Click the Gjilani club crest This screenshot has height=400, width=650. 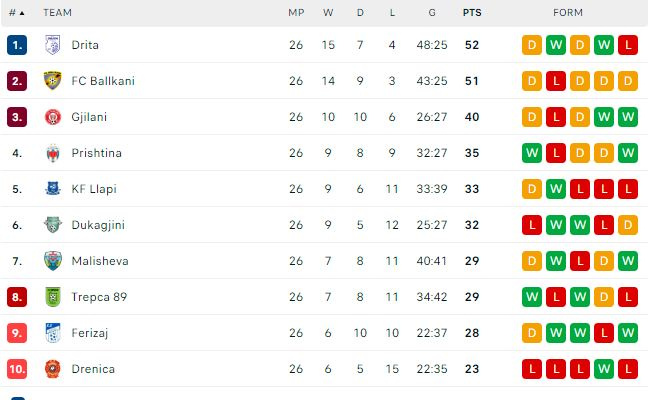click(x=53, y=117)
